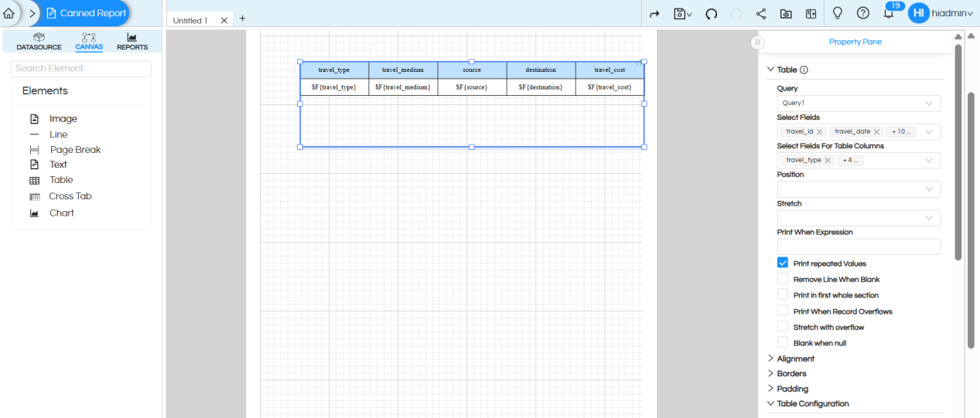The width and height of the screenshot is (980, 418).
Task: Select the Image element
Action: [63, 119]
